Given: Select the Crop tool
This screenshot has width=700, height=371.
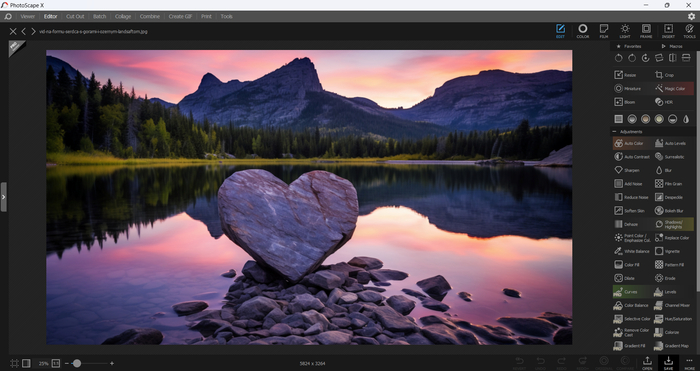Looking at the screenshot, I should click(664, 75).
